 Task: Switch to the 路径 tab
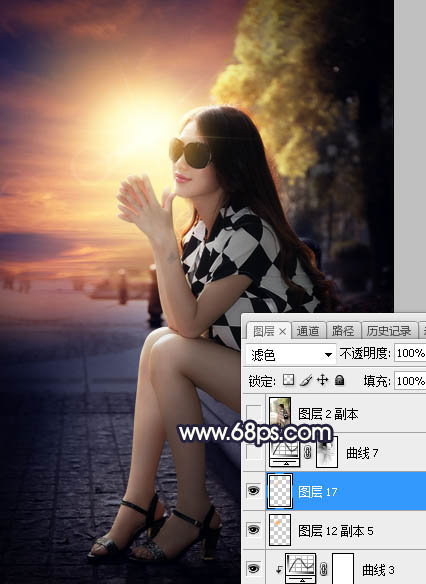point(343,331)
